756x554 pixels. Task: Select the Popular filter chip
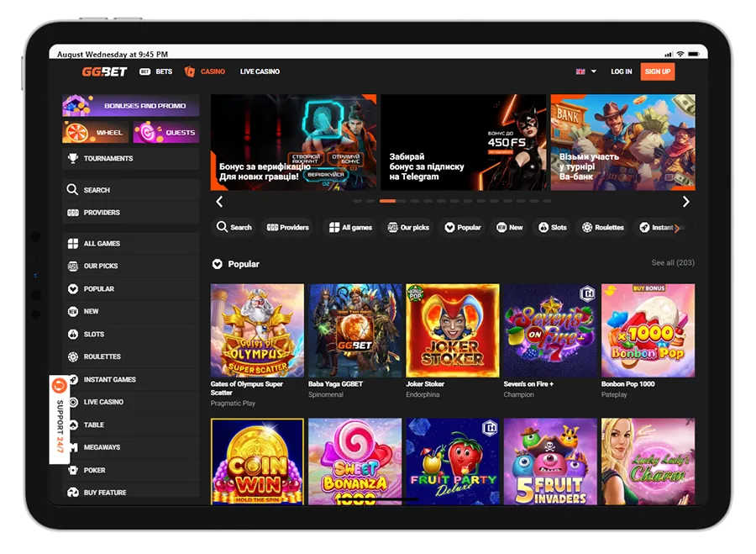(x=463, y=227)
